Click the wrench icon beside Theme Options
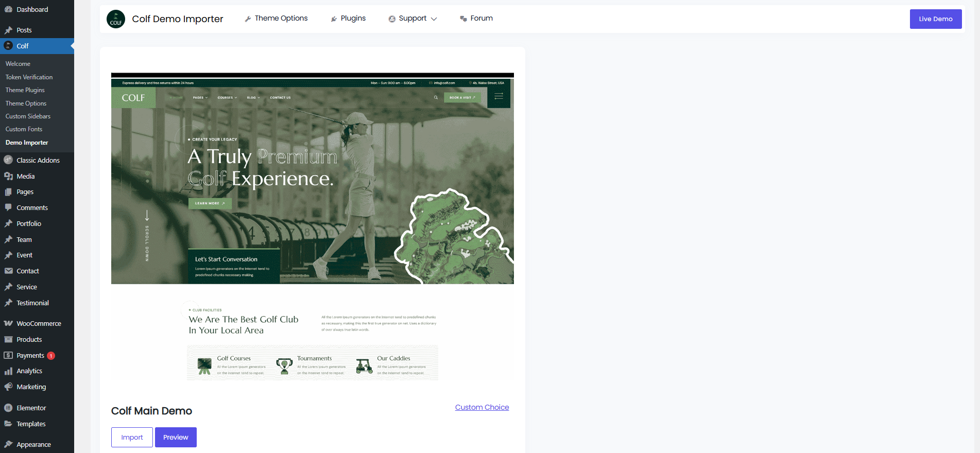The image size is (980, 453). point(248,19)
